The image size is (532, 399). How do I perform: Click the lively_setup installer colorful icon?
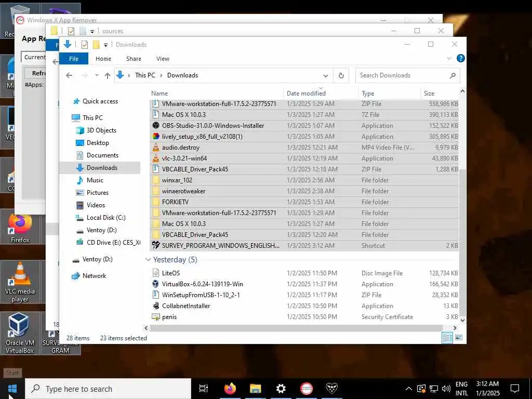coord(156,137)
